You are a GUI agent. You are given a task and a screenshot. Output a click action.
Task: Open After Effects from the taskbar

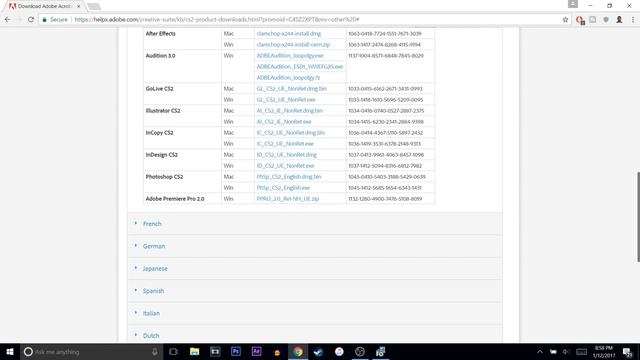click(256, 351)
